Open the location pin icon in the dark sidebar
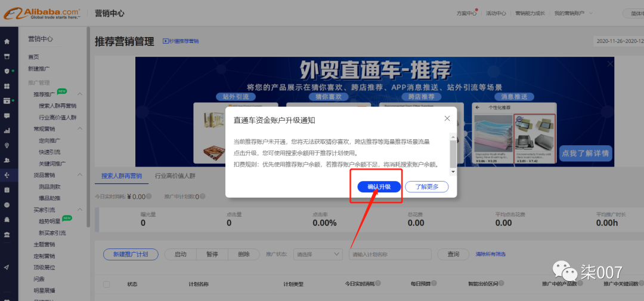This screenshot has width=644, height=301. (x=7, y=146)
